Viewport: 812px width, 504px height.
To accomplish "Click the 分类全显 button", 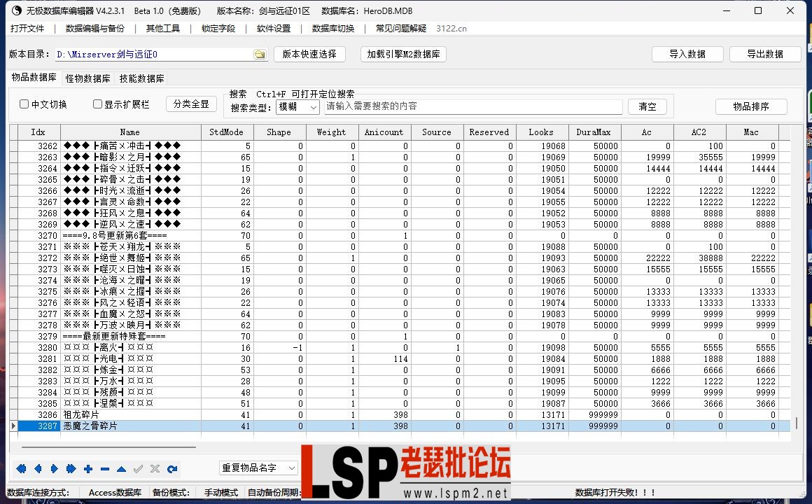I will tap(191, 104).
